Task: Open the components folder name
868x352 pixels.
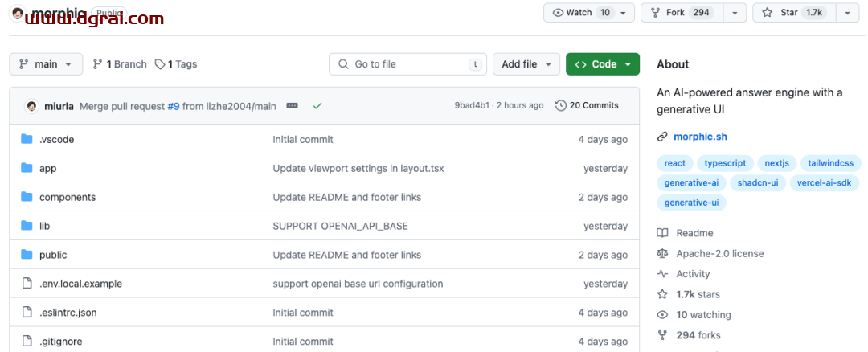Action: click(x=68, y=197)
